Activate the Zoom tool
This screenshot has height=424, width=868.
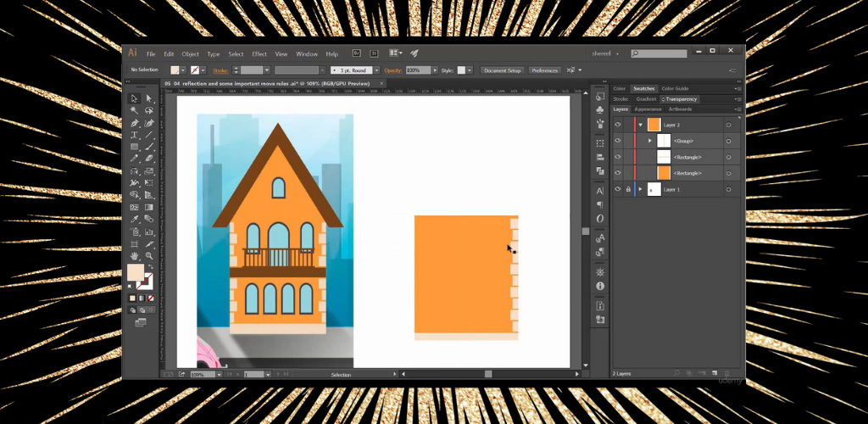coord(149,255)
